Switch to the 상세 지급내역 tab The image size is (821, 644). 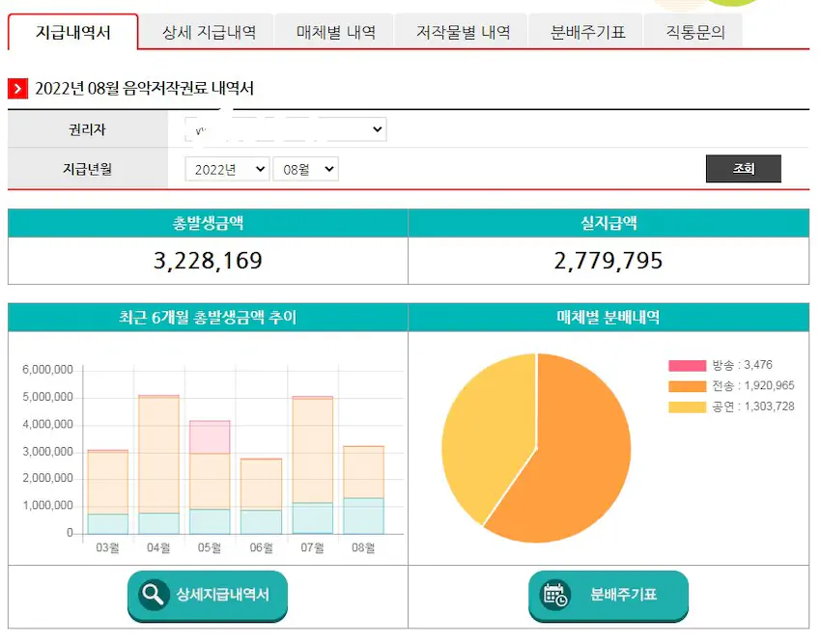(x=209, y=31)
